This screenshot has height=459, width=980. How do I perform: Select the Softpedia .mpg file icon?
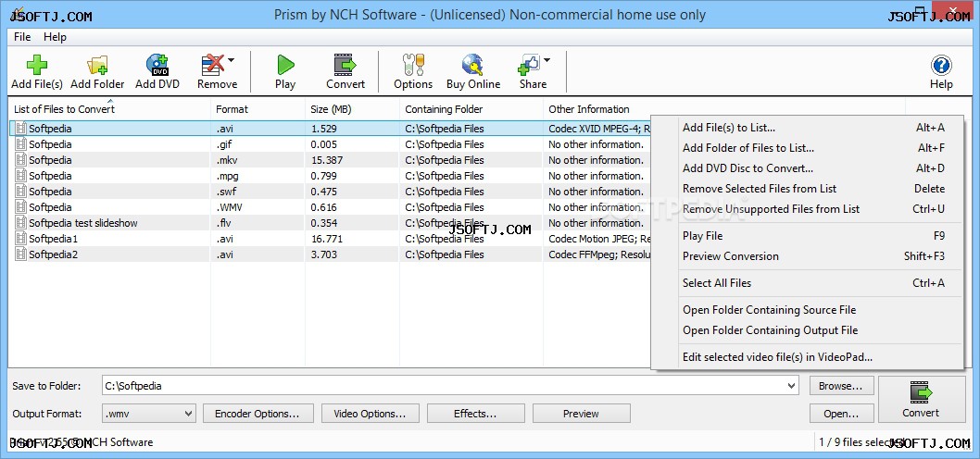click(x=21, y=176)
